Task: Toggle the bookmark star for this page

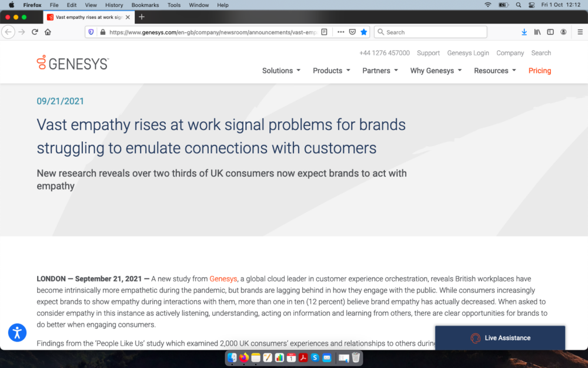Action: [x=363, y=32]
